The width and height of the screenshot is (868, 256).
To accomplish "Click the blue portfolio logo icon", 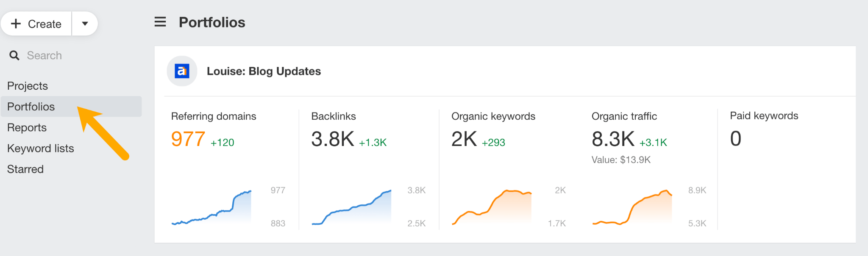I will 182,71.
